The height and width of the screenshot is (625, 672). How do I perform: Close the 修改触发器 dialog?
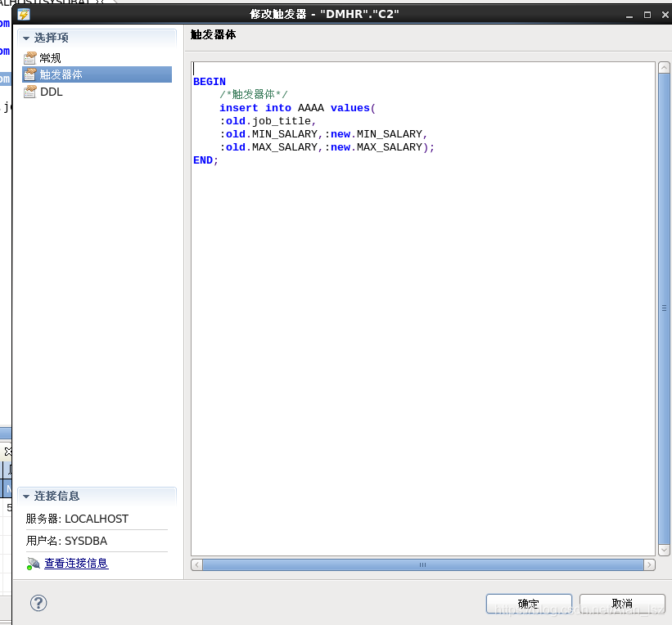665,15
